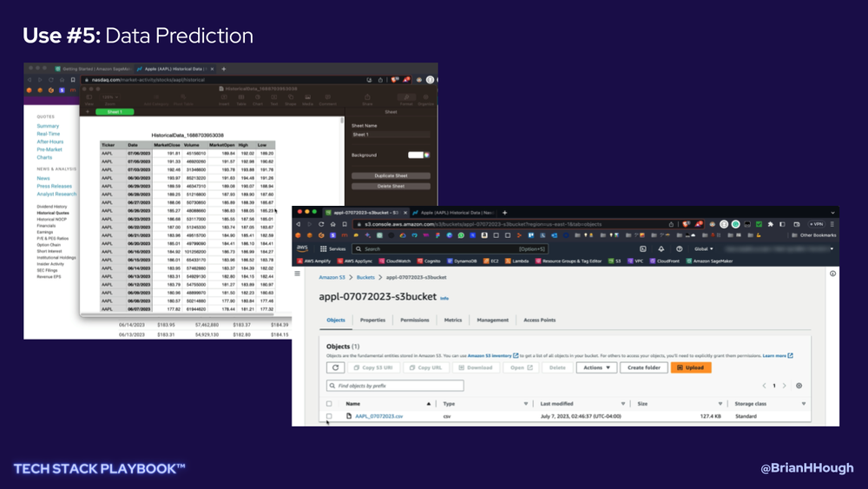Open S3 table preferences gear icon
This screenshot has height=489, width=868.
coord(799,386)
